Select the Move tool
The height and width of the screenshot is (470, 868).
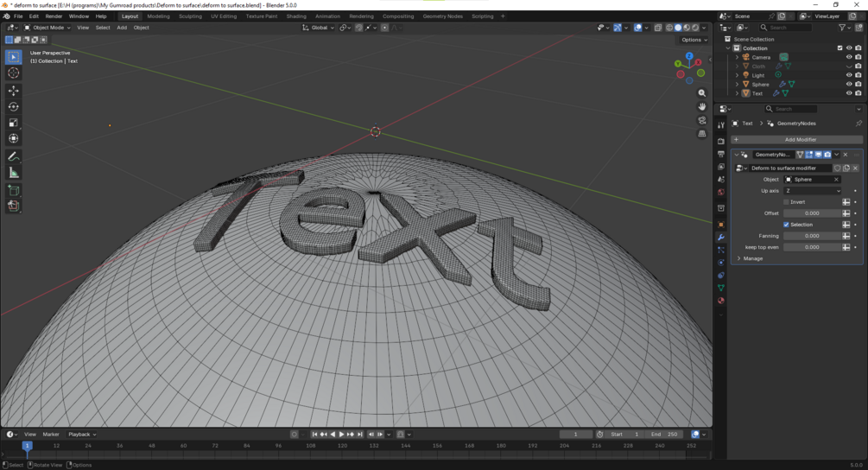14,91
